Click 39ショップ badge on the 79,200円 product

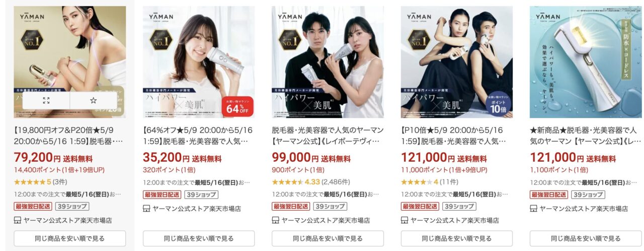click(72, 206)
